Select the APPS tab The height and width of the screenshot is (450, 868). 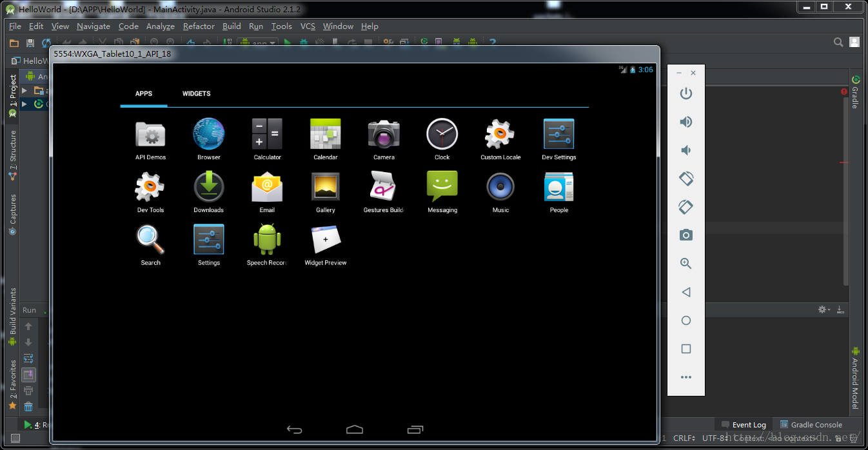pos(144,93)
